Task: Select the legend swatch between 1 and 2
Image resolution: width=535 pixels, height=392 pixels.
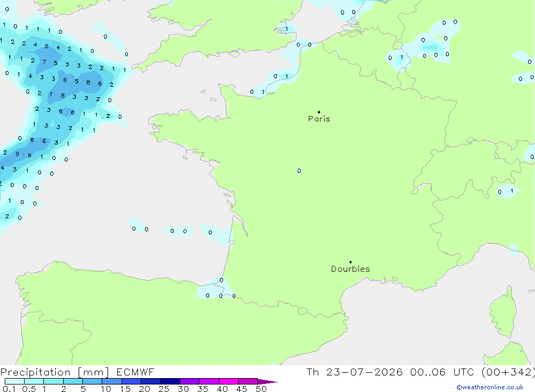Action: coord(53,381)
